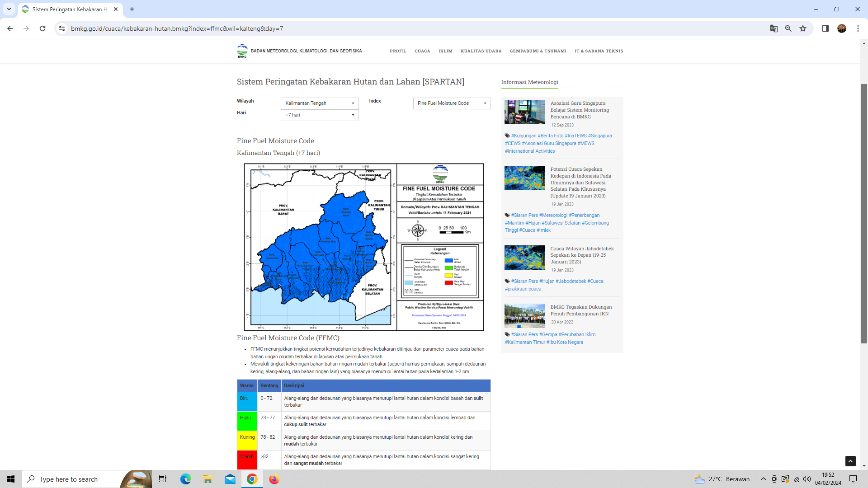Click the browser back arrow
The image size is (868, 488).
click(10, 28)
